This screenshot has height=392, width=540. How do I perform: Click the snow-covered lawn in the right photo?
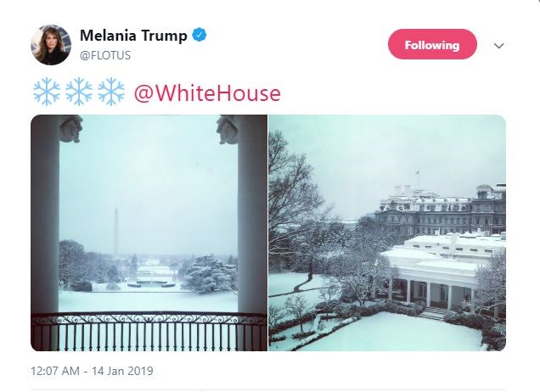399,333
